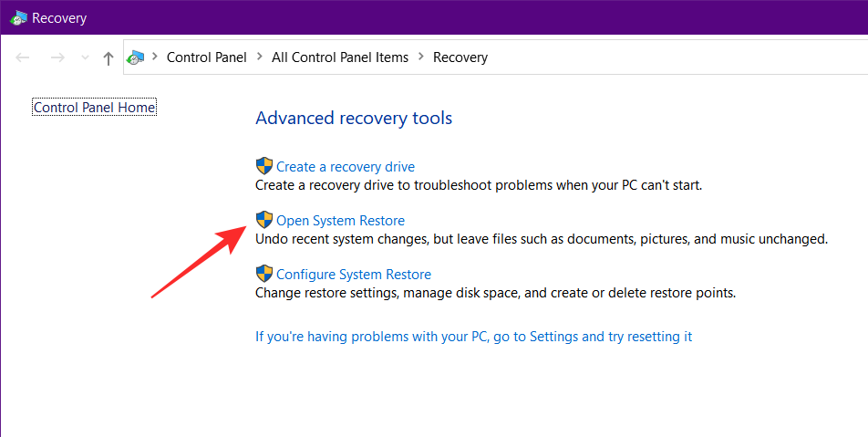Expand chevron before Control Panel breadcrumb
This screenshot has width=868, height=437.
(157, 57)
